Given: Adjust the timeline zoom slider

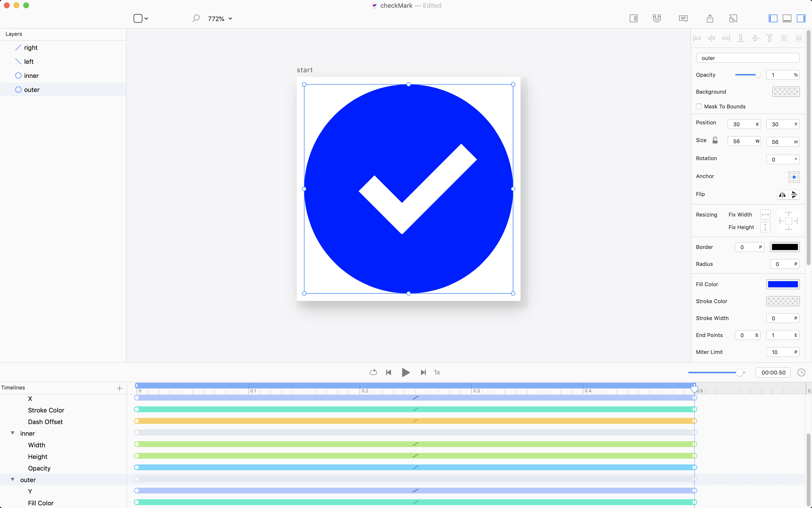Looking at the screenshot, I should [716, 373].
